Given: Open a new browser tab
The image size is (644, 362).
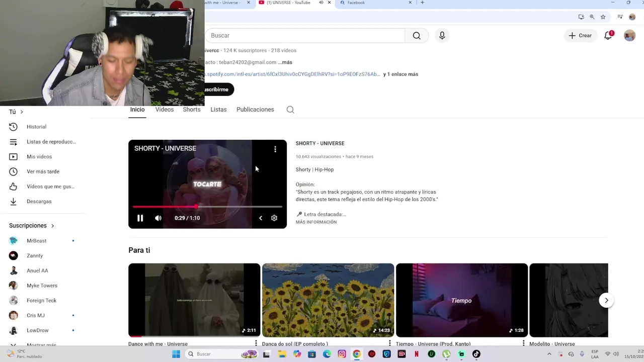Looking at the screenshot, I should pyautogui.click(x=422, y=3).
